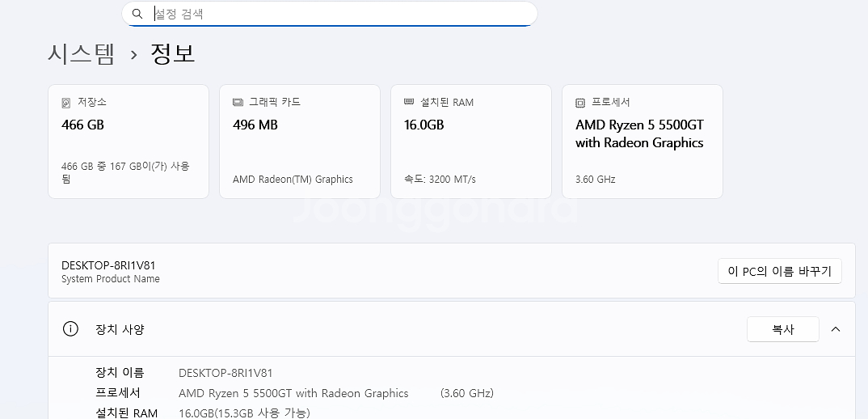The image size is (868, 419).
Task: Focus the 설정 검색 search field
Action: click(x=330, y=14)
